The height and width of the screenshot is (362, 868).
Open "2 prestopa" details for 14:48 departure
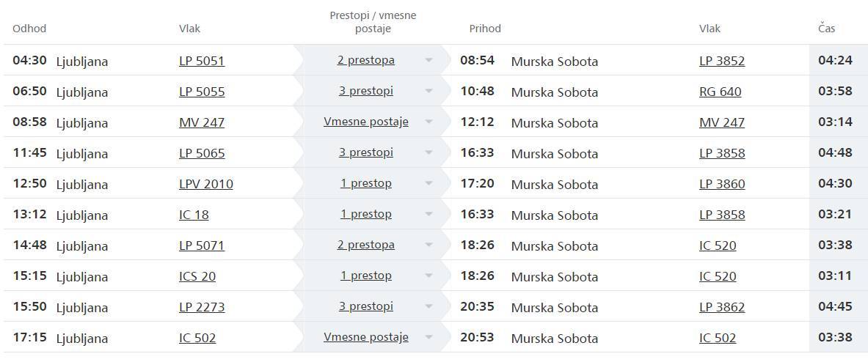pyautogui.click(x=365, y=245)
